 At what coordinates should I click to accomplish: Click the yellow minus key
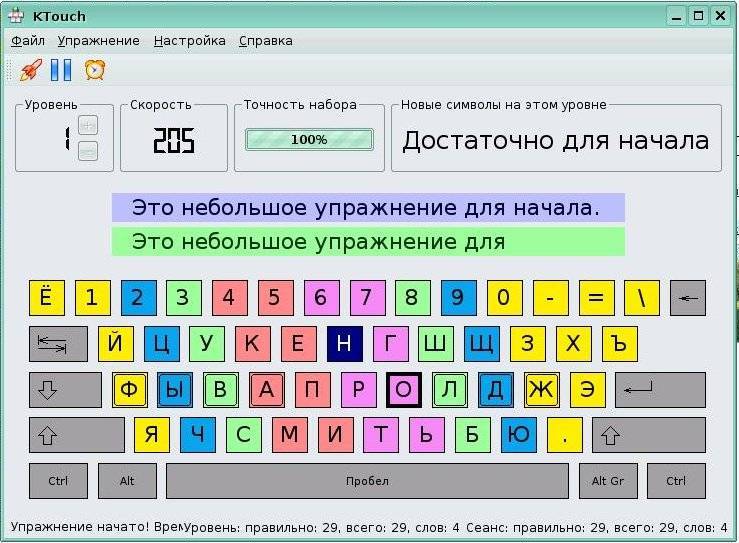pos(550,298)
